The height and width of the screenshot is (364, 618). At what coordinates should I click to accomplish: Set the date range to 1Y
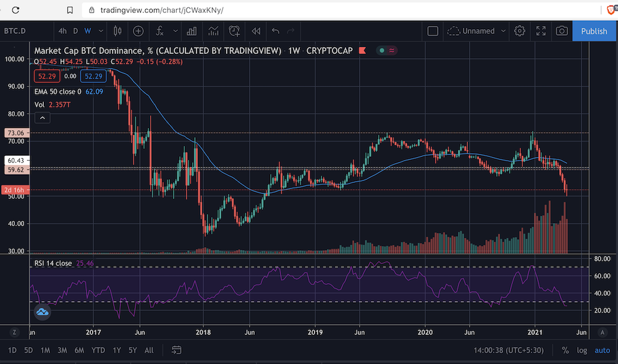[117, 350]
